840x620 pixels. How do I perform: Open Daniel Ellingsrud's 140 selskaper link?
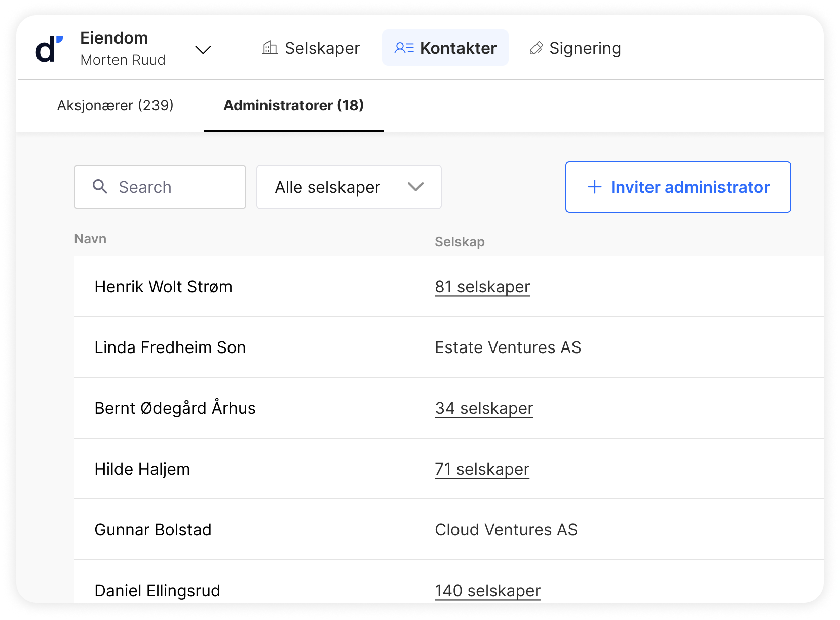point(487,591)
